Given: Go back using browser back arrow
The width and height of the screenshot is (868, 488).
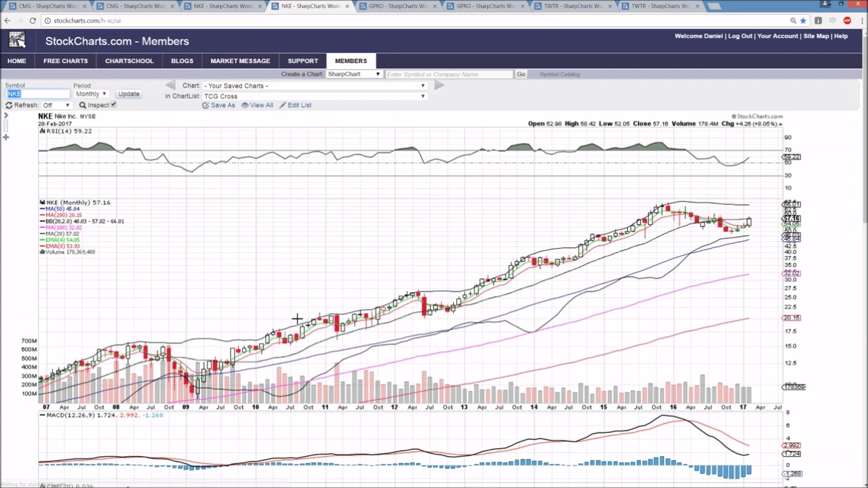Looking at the screenshot, I should (x=7, y=20).
